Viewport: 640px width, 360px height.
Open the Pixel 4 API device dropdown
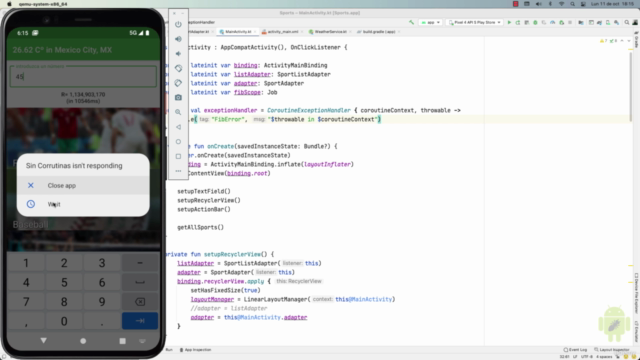click(x=475, y=22)
